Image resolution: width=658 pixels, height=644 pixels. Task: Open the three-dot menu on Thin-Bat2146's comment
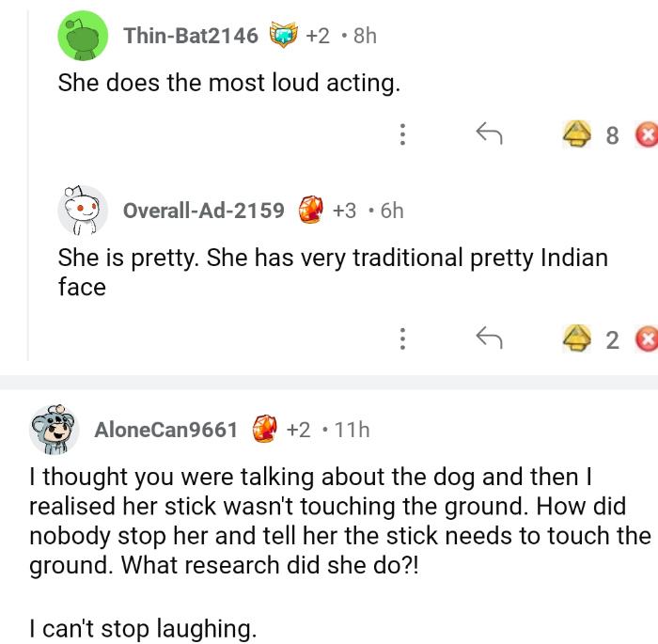click(x=402, y=135)
